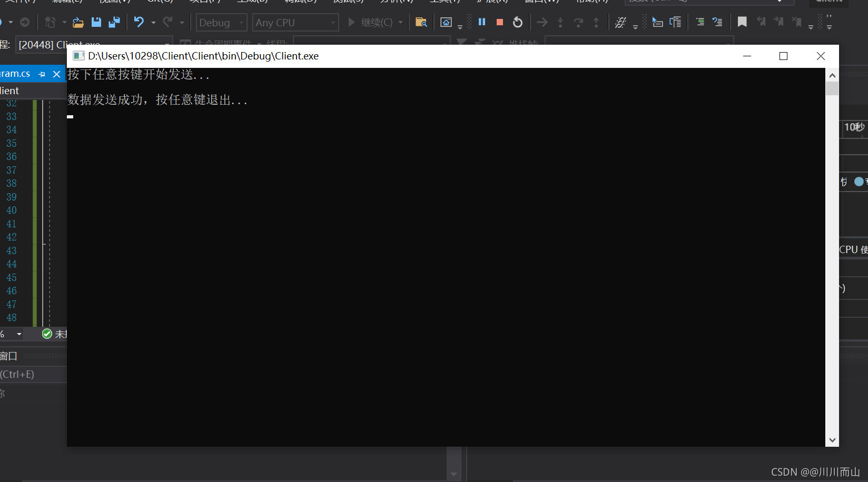This screenshot has height=482, width=868.
Task: Pause debugging with the Break All button
Action: pos(482,22)
